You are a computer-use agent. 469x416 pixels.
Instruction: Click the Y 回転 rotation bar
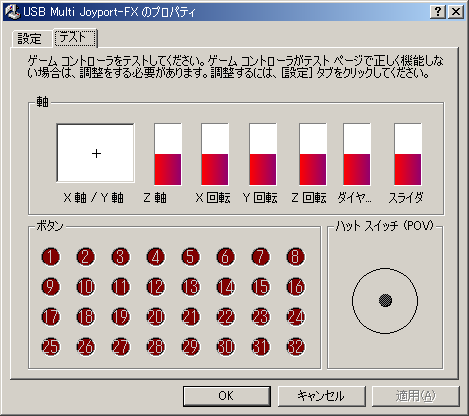(263, 154)
